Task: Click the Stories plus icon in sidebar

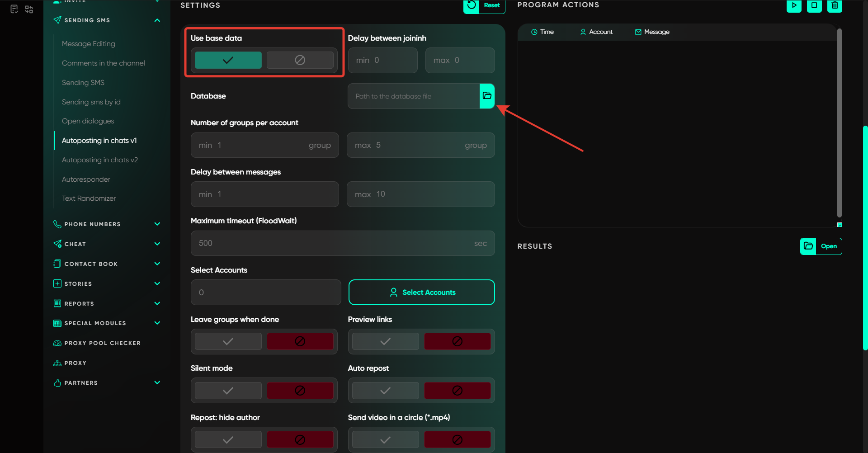Action: pos(57,284)
